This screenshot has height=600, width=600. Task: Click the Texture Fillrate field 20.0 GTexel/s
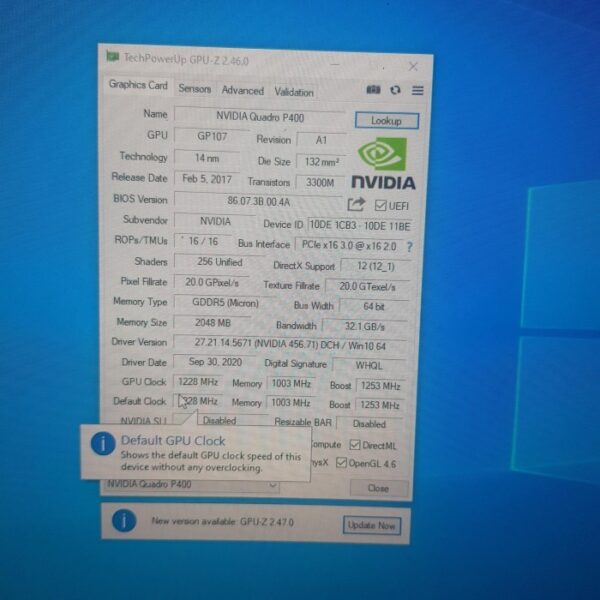pos(367,286)
